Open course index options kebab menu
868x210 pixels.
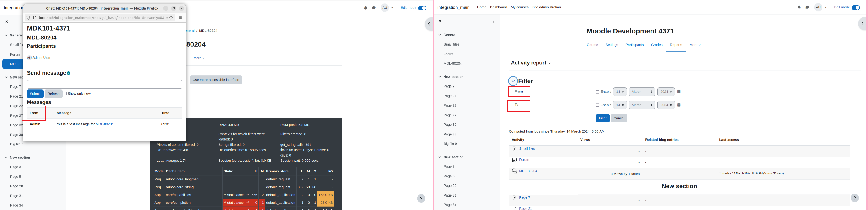click(494, 21)
